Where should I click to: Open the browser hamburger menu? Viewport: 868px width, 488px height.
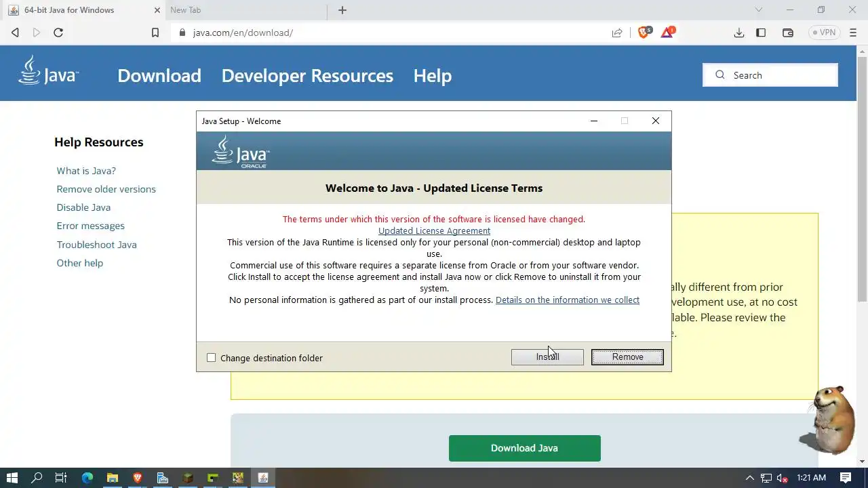click(853, 33)
